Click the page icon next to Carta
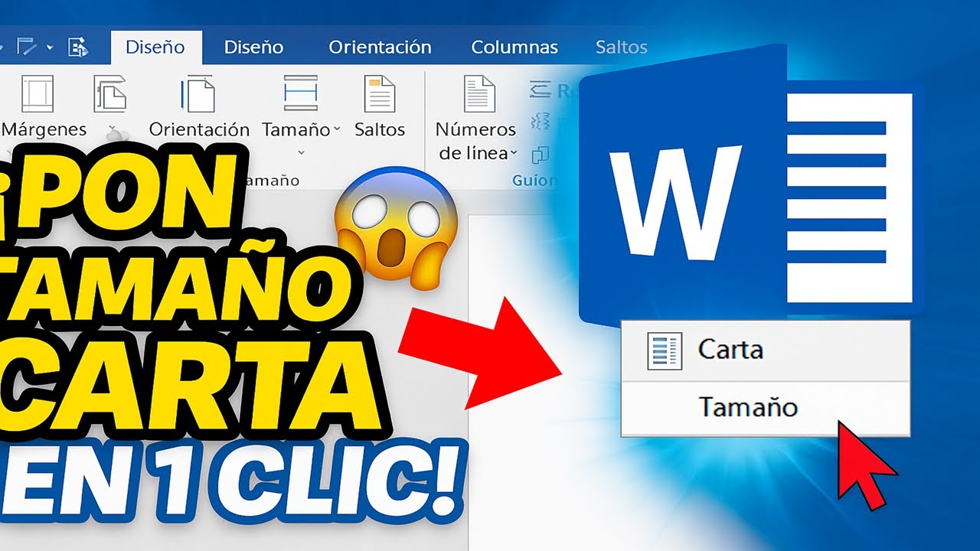 coord(665,351)
